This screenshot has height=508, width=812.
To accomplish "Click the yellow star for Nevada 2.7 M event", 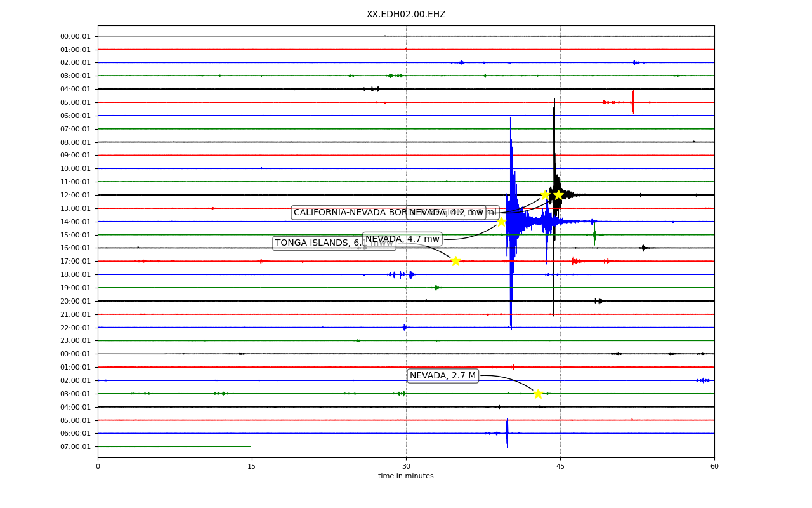I will 538,394.
